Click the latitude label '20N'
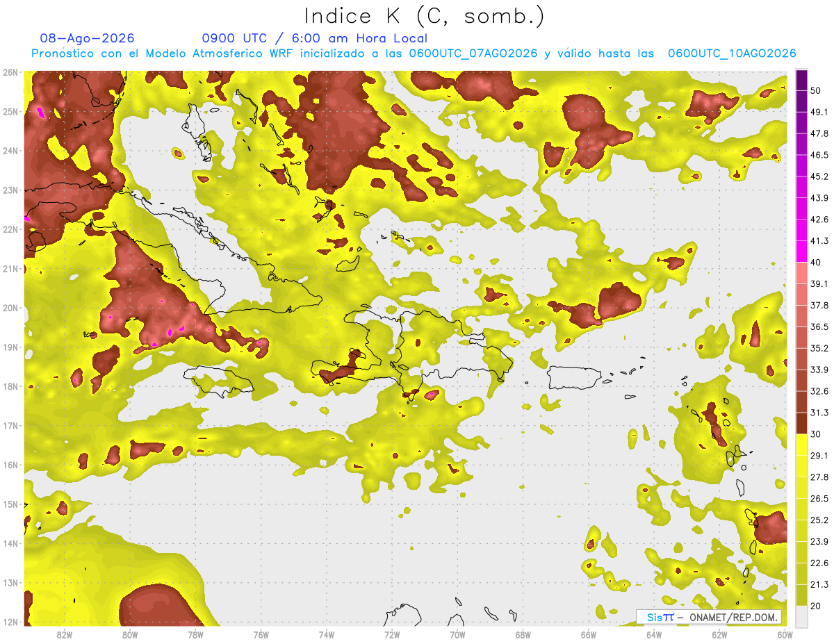834x644 pixels. 10,308
